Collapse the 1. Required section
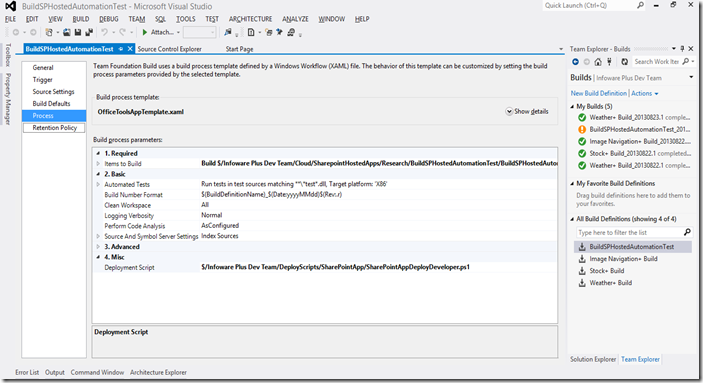The height and width of the screenshot is (383, 703). pos(98,153)
